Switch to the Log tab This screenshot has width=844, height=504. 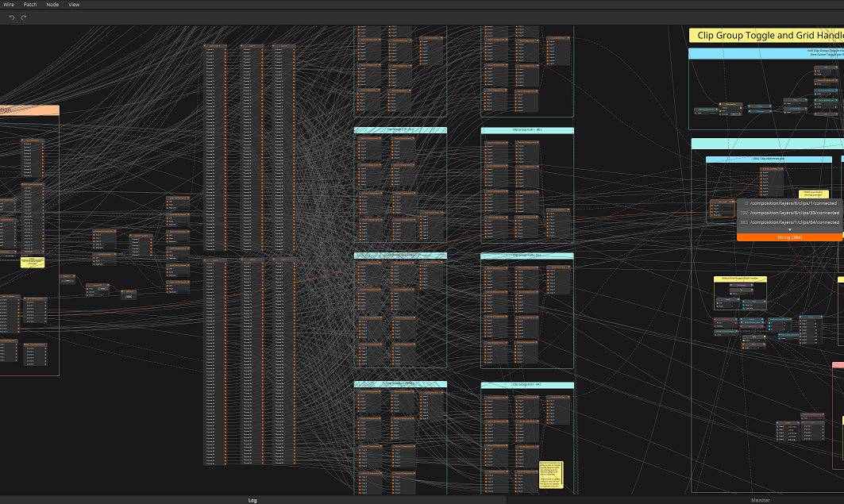pyautogui.click(x=252, y=500)
